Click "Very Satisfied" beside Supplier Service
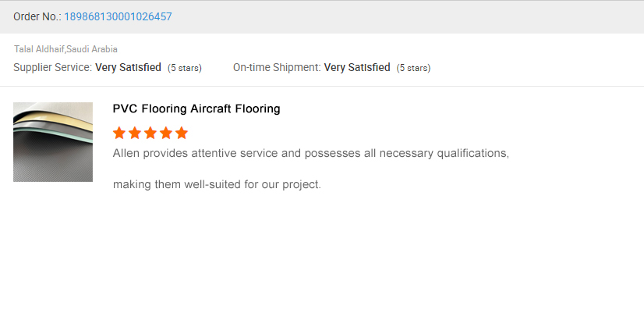The width and height of the screenshot is (644, 331). (128, 68)
